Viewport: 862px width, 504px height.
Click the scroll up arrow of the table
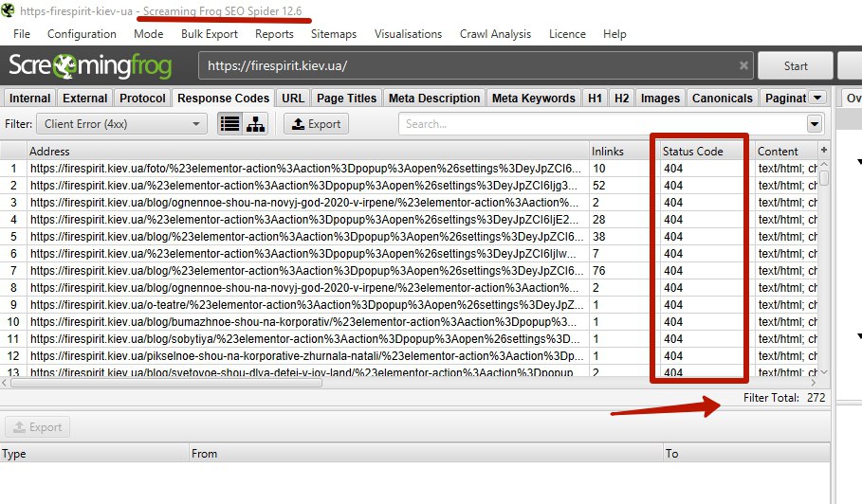[823, 165]
